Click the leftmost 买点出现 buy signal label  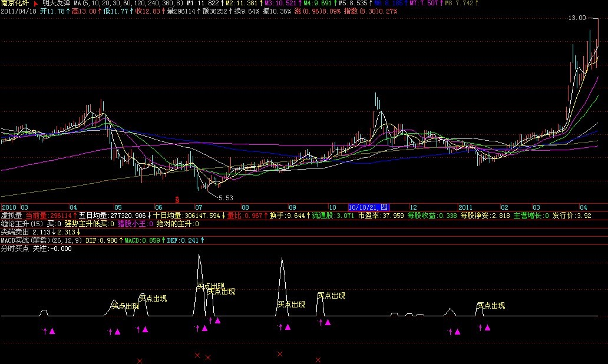coord(125,306)
